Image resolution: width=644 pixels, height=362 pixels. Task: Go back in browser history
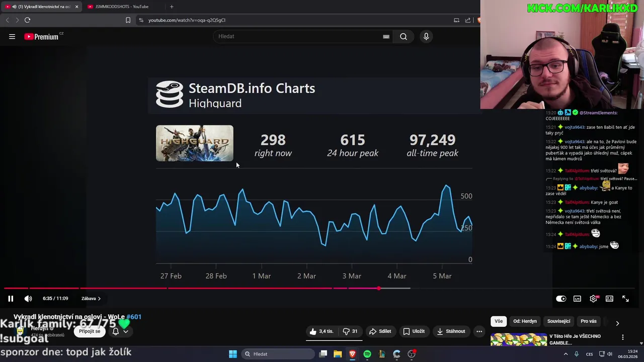7,20
